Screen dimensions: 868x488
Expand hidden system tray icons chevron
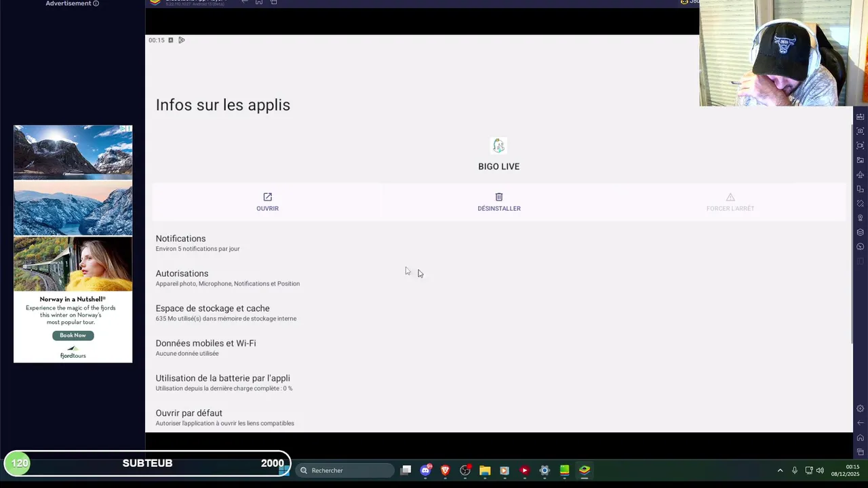pos(780,470)
